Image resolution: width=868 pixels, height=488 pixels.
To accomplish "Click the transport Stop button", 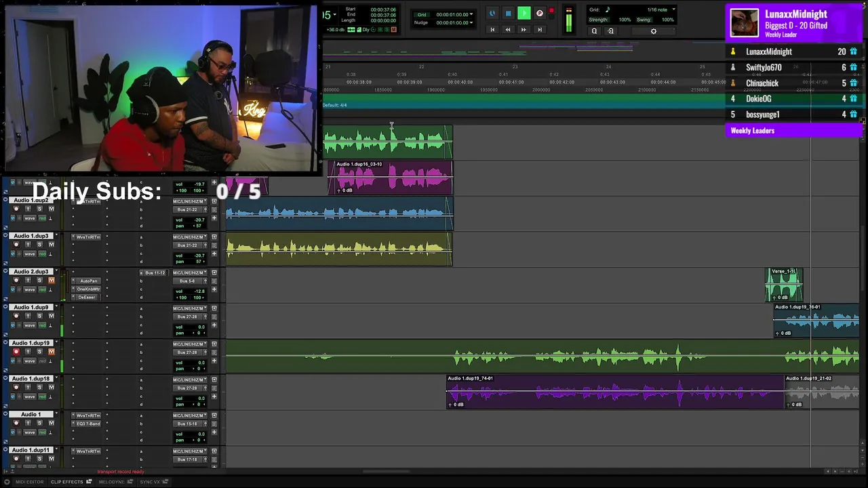I will [508, 13].
